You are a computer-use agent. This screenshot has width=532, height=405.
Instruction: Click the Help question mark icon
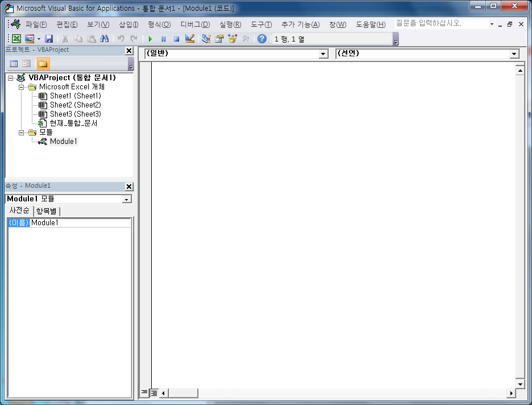[261, 39]
